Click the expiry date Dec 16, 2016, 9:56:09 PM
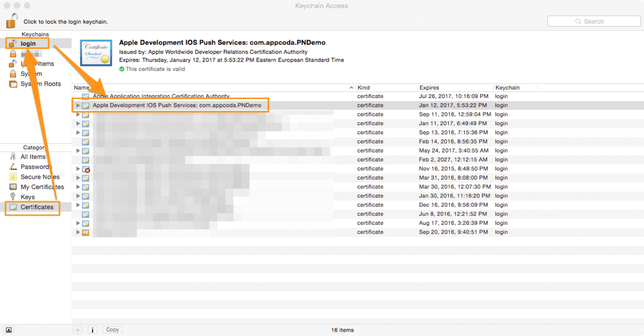 [453, 205]
